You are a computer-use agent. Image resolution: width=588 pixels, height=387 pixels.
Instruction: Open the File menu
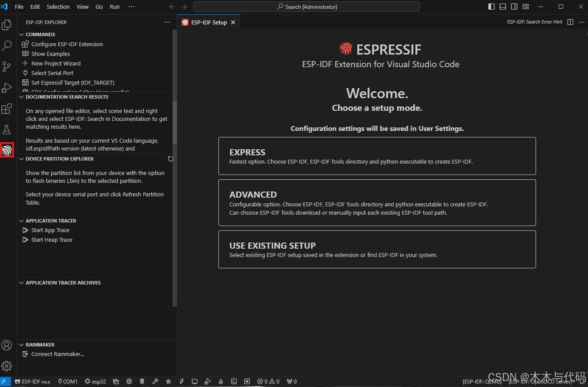[19, 7]
